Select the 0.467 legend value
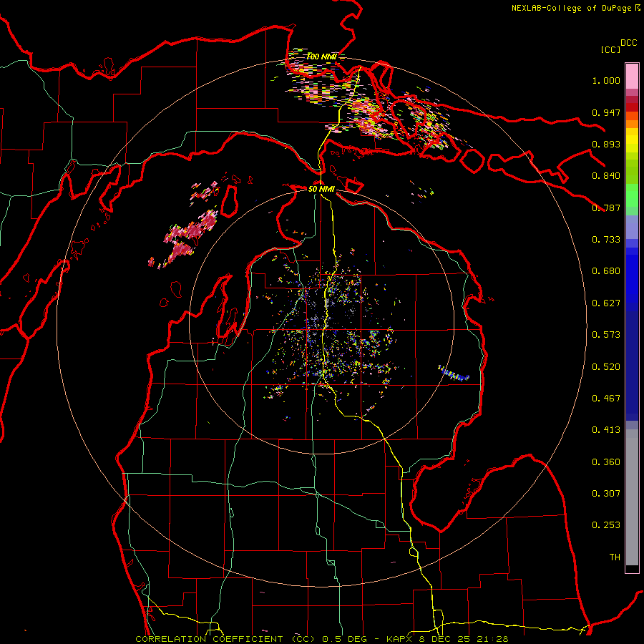 (x=606, y=399)
